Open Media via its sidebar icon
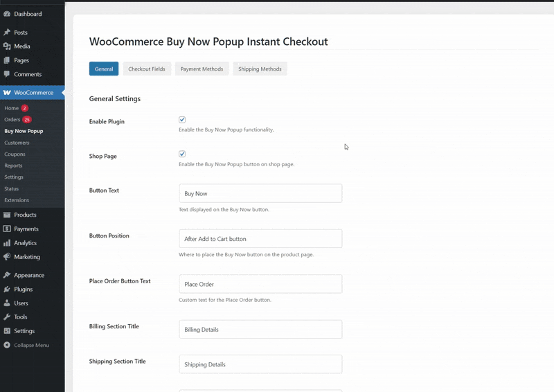Viewport: 554px width, 392px height. click(x=7, y=46)
